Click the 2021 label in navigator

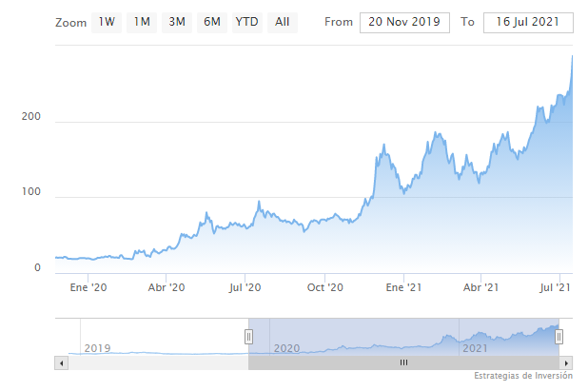pos(476,348)
